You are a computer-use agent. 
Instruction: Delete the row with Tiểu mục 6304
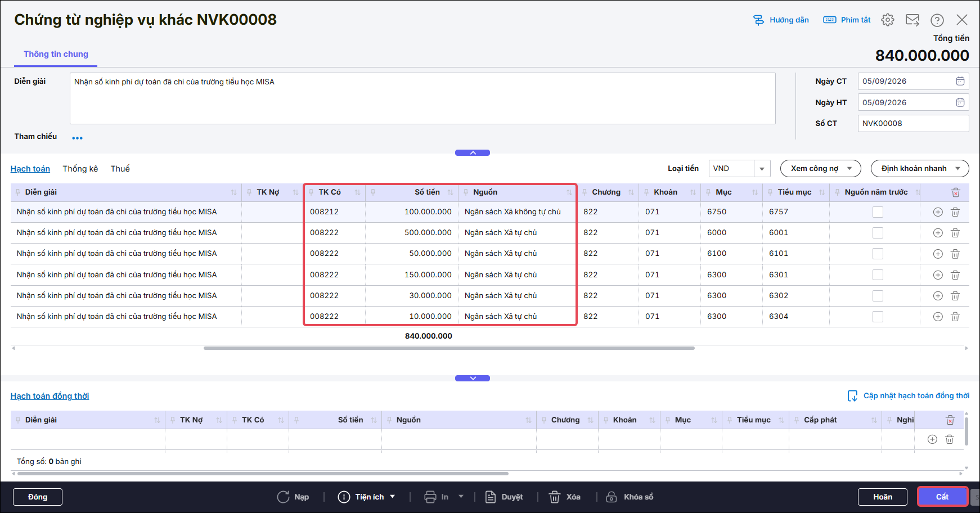pyautogui.click(x=955, y=317)
